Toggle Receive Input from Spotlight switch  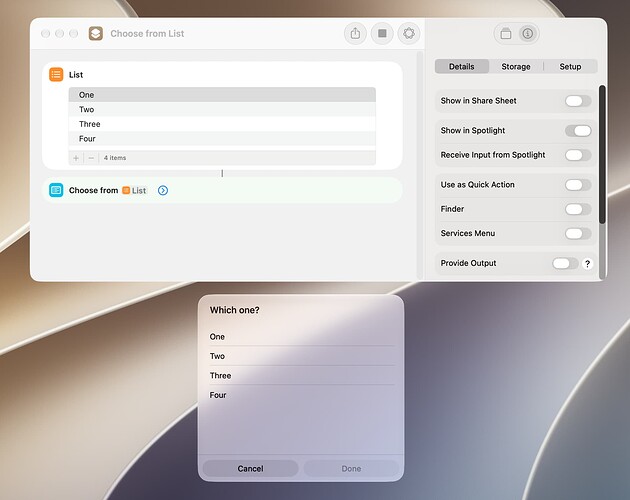pyautogui.click(x=578, y=155)
